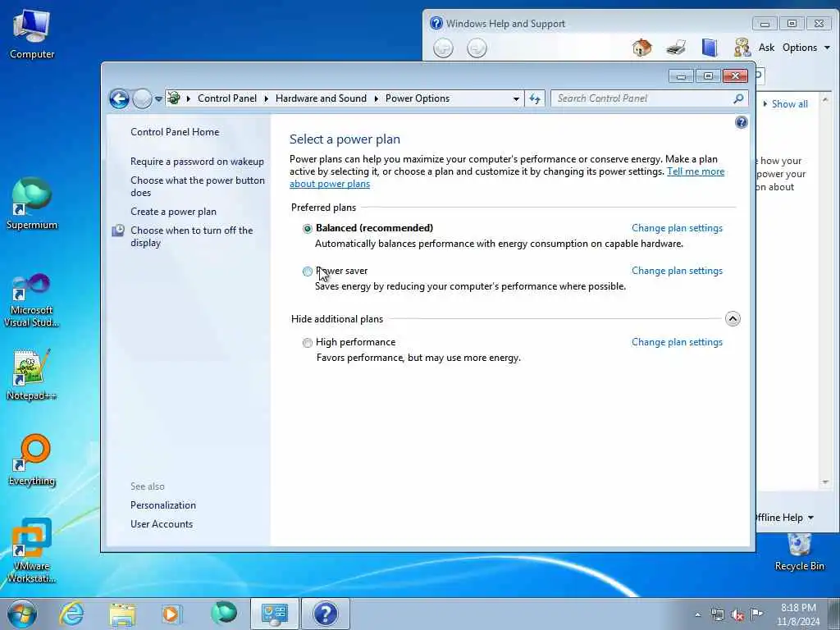This screenshot has width=840, height=630.
Task: Select Hardware and Sound breadcrumb
Action: pos(321,98)
